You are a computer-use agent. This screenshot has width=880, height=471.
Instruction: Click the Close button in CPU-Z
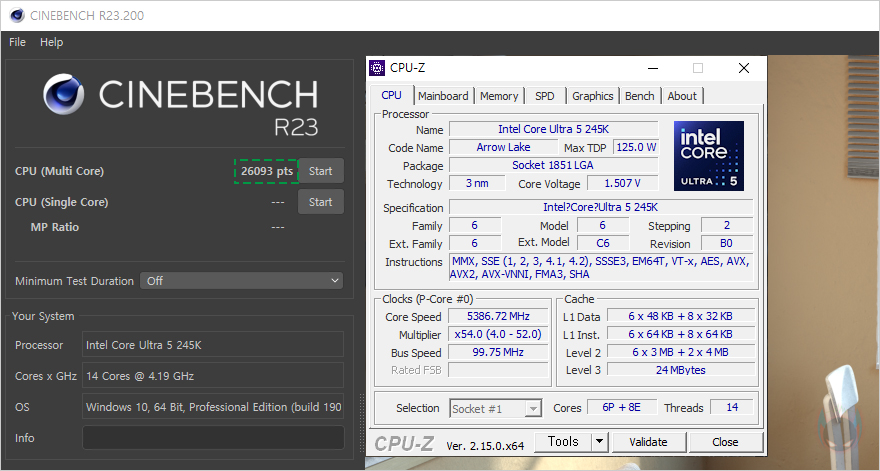[x=725, y=442]
